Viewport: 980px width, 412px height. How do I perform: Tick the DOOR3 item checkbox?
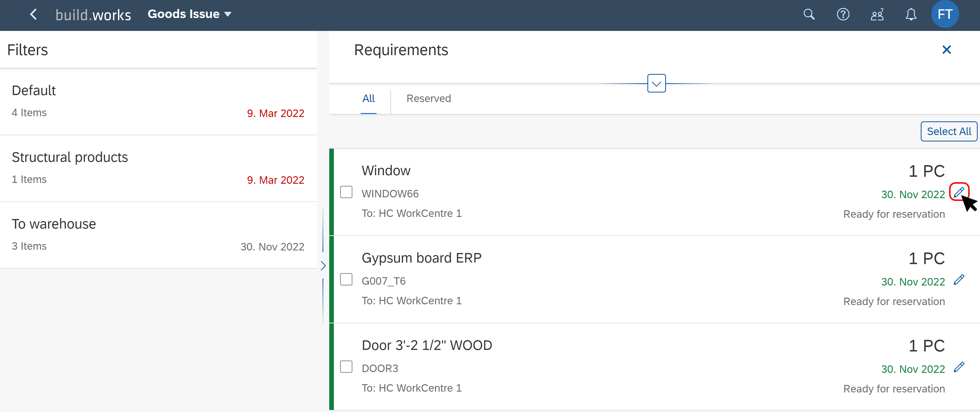pos(346,367)
